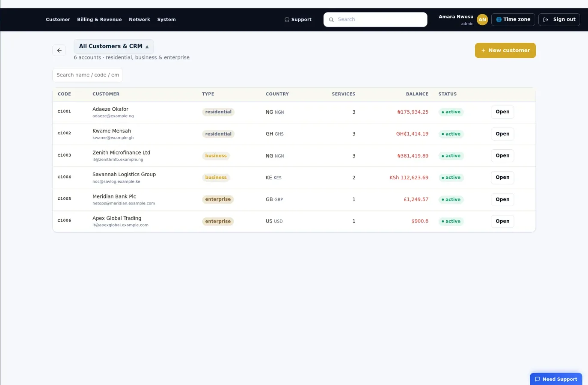Open the Customer menu
This screenshot has width=588, height=385.
(58, 20)
